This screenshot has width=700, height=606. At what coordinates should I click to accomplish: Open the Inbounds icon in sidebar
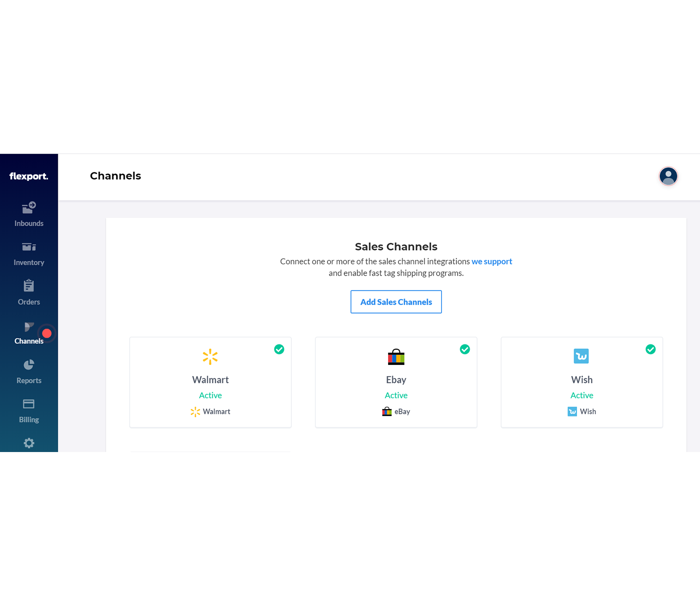click(29, 207)
